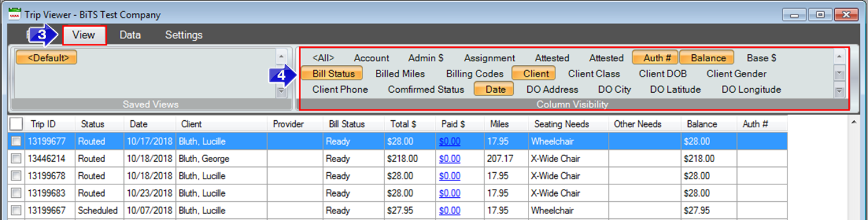
Task: Open the $0.00 paid link for trip 13199667
Action: [x=449, y=211]
